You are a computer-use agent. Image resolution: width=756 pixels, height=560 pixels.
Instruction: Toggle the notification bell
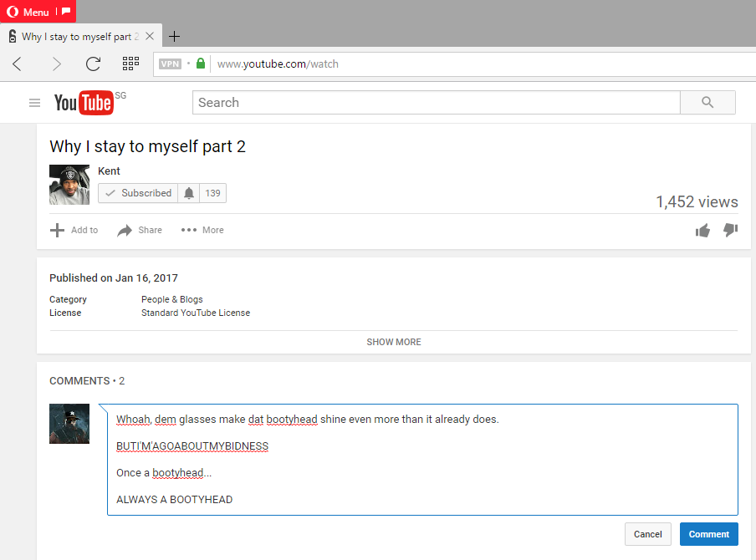[189, 193]
